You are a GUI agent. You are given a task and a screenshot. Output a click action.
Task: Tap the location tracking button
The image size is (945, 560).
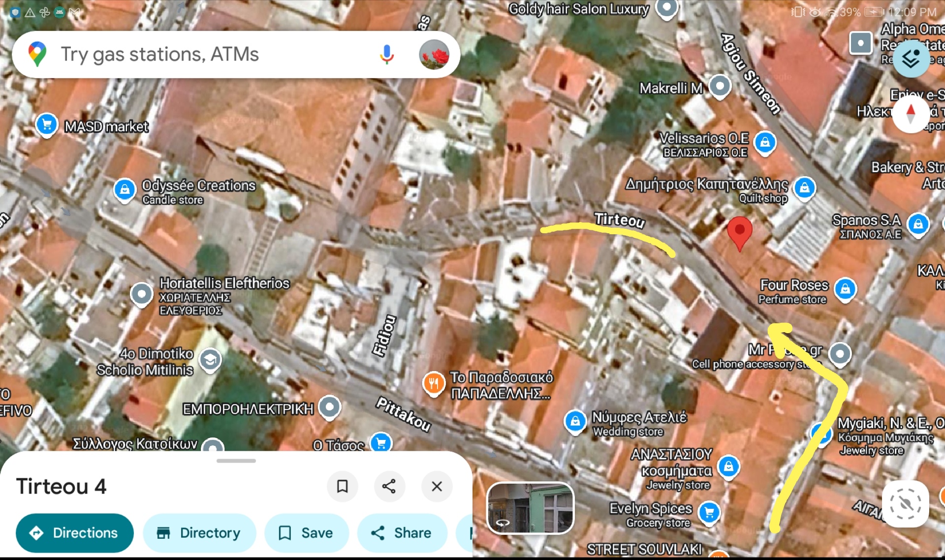click(x=905, y=504)
